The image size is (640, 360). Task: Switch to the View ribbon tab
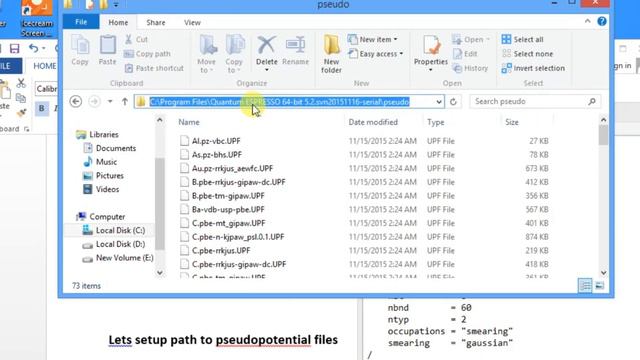[x=192, y=22]
